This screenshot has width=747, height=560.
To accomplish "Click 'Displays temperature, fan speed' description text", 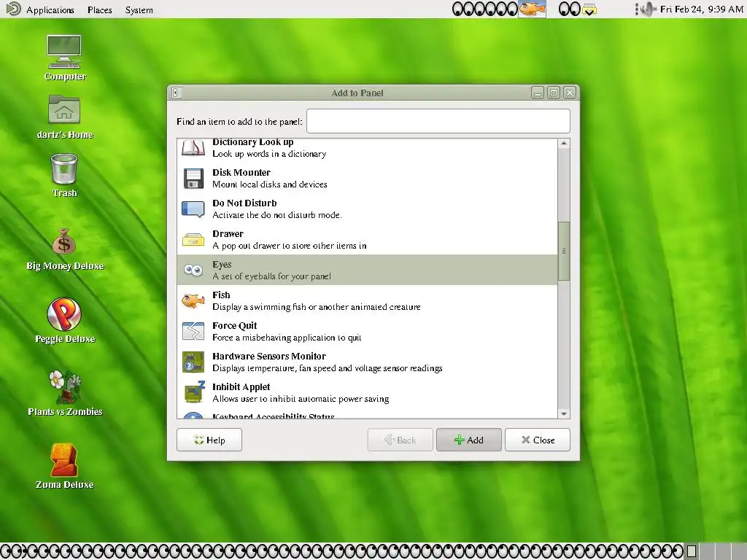I will (328, 368).
